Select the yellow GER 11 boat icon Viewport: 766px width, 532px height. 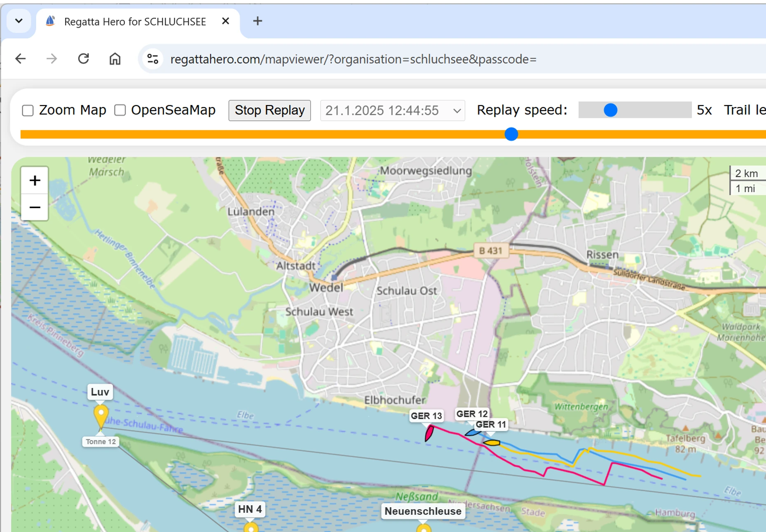click(492, 443)
